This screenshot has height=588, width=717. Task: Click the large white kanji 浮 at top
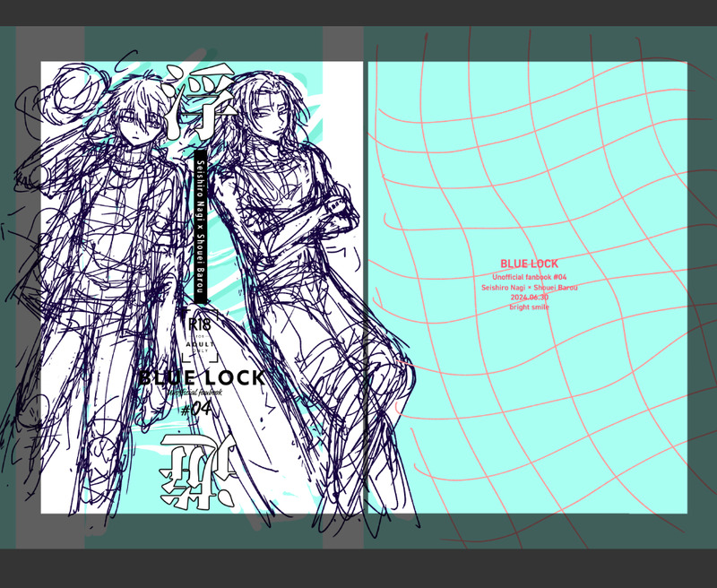point(200,101)
